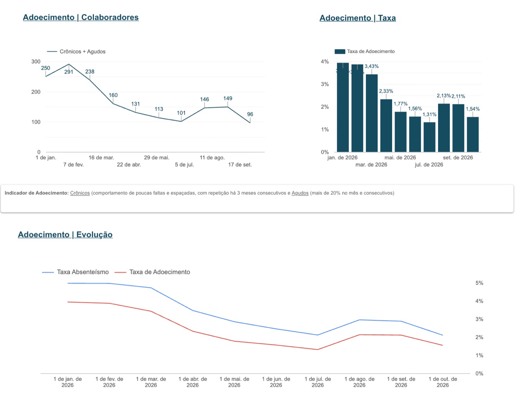Click the 1 de jan. x-axis label

point(46,158)
